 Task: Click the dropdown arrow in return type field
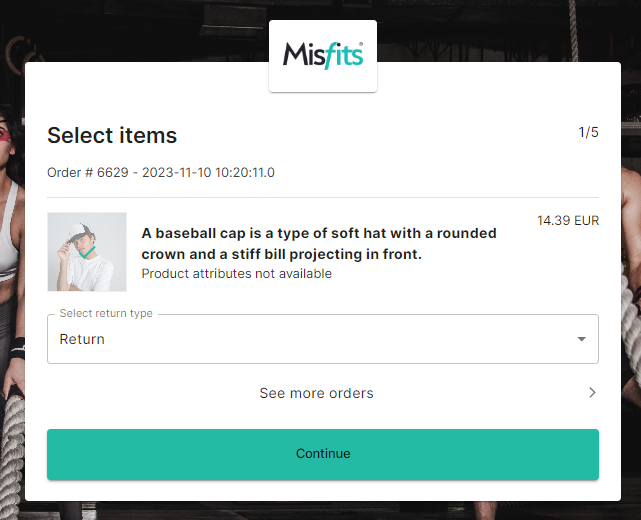point(581,339)
